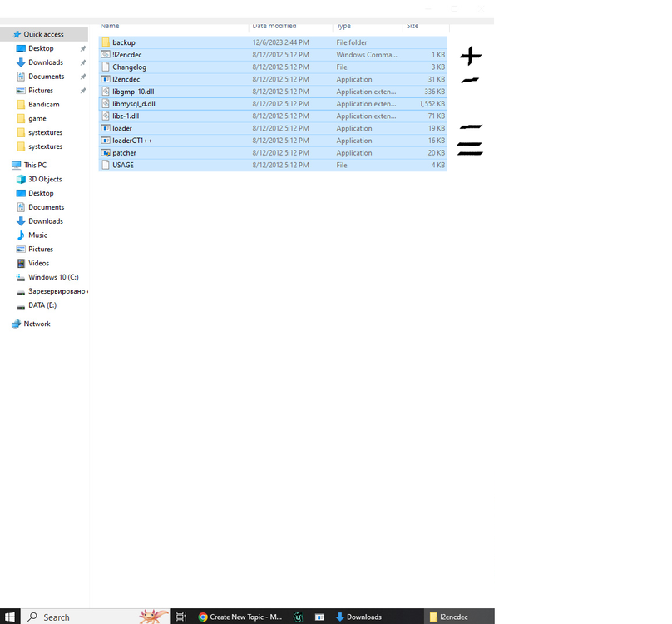
Task: Click the patcher application icon
Action: (x=106, y=153)
